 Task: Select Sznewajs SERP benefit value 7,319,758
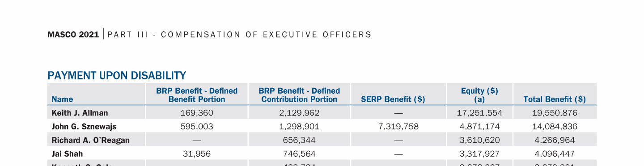pos(398,127)
